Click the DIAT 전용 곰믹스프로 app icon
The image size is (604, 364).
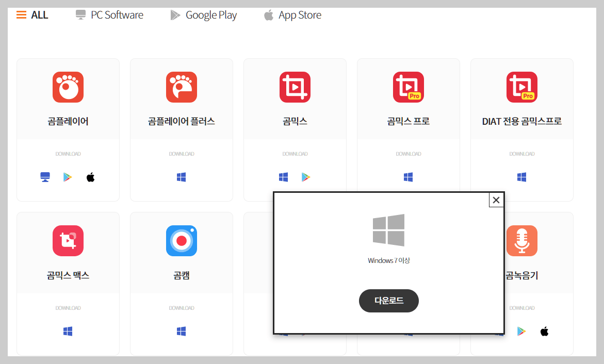tap(522, 87)
